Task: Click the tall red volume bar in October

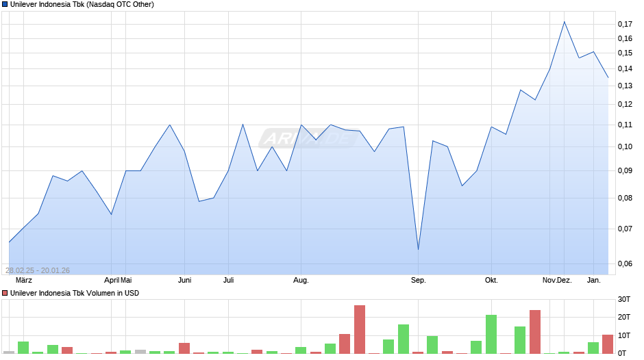Action: pos(535,332)
